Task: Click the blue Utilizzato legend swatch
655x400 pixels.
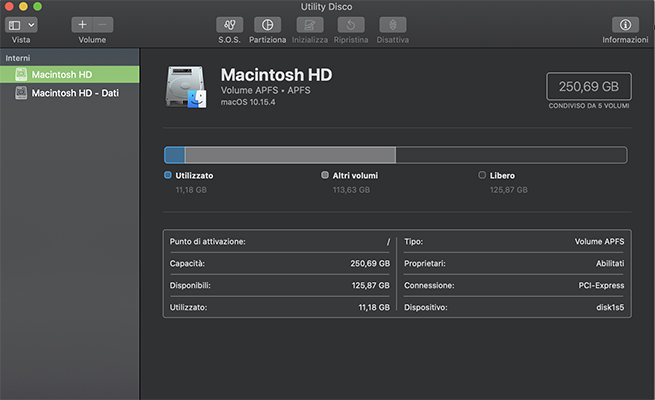Action: [168, 175]
